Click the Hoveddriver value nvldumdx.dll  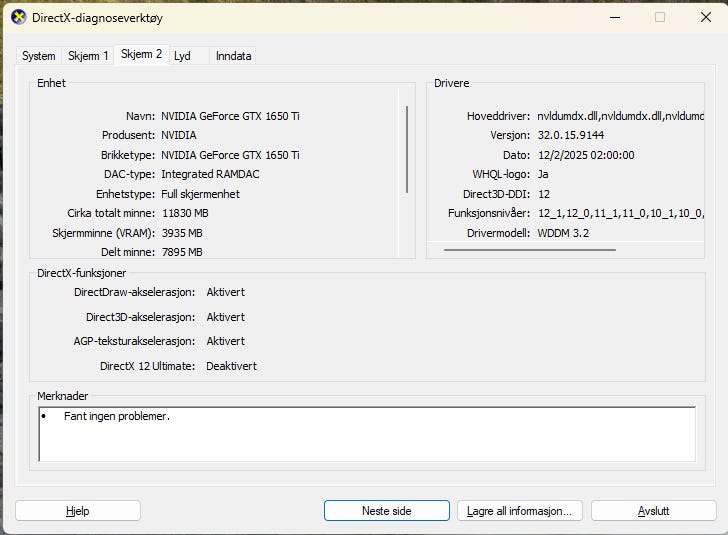(620, 116)
